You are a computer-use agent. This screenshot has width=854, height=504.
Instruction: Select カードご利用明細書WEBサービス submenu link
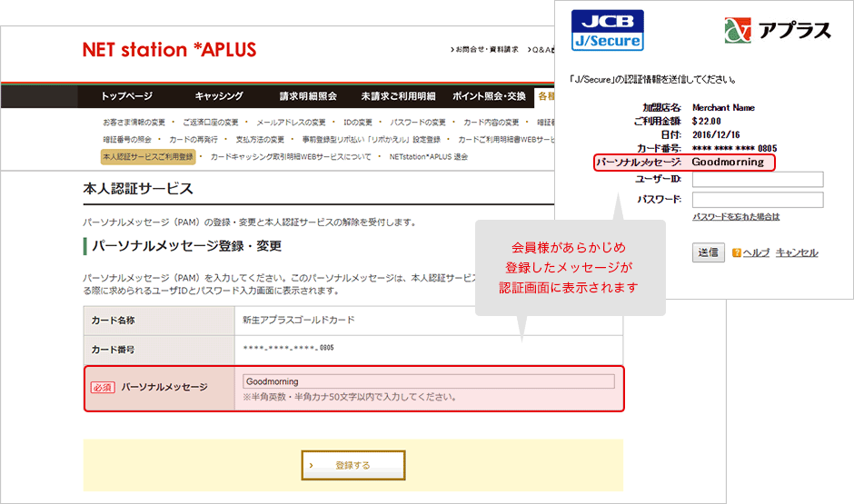pyautogui.click(x=506, y=139)
